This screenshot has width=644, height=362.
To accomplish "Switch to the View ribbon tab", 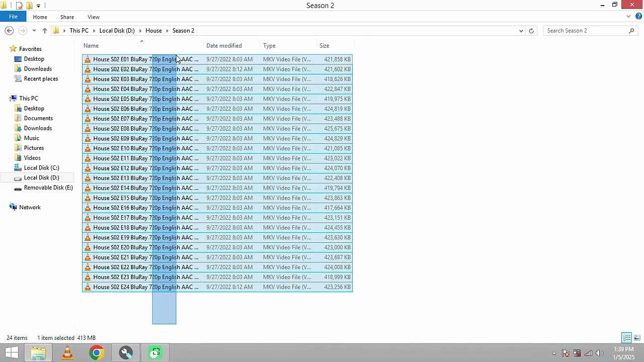I will [94, 17].
